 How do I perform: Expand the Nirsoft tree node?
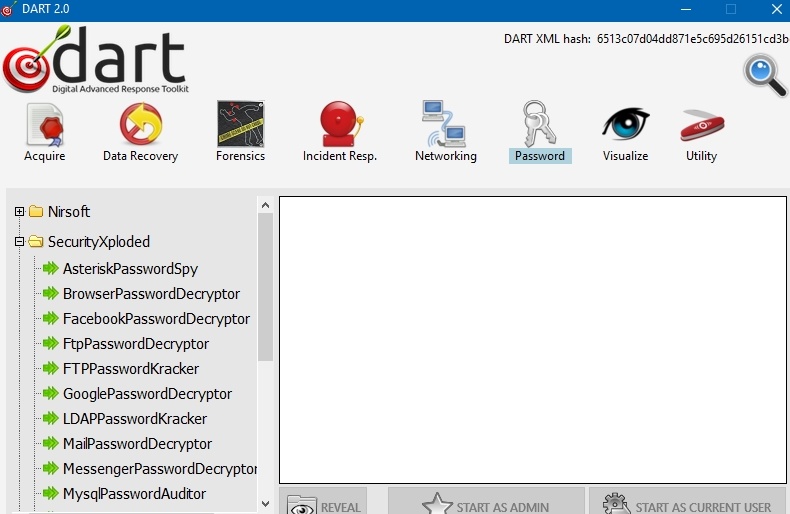coord(19,212)
